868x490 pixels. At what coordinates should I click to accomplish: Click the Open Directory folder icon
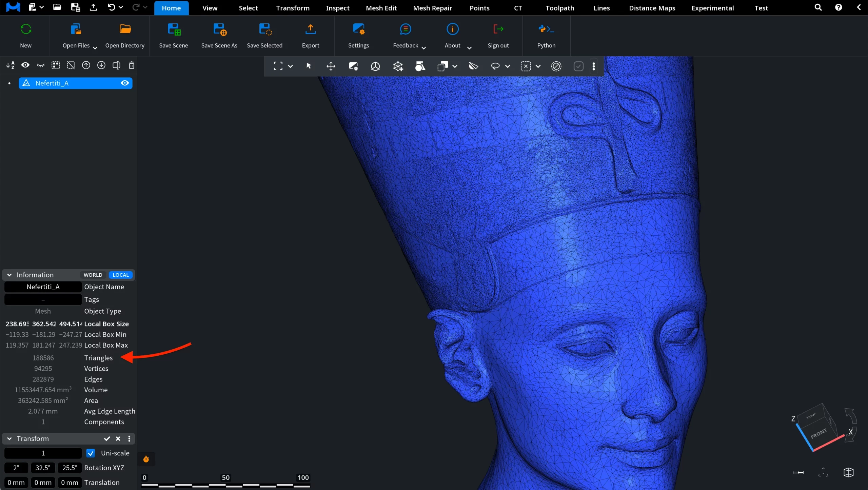pos(125,29)
